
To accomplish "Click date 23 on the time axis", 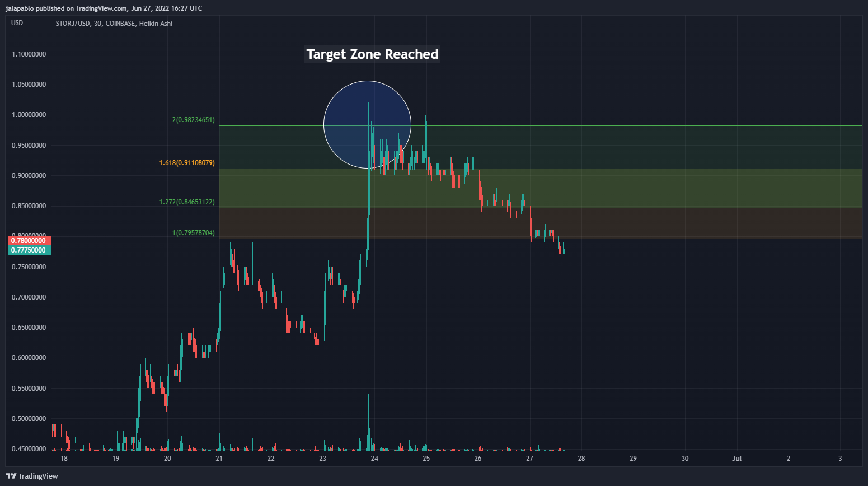I will (x=323, y=459).
